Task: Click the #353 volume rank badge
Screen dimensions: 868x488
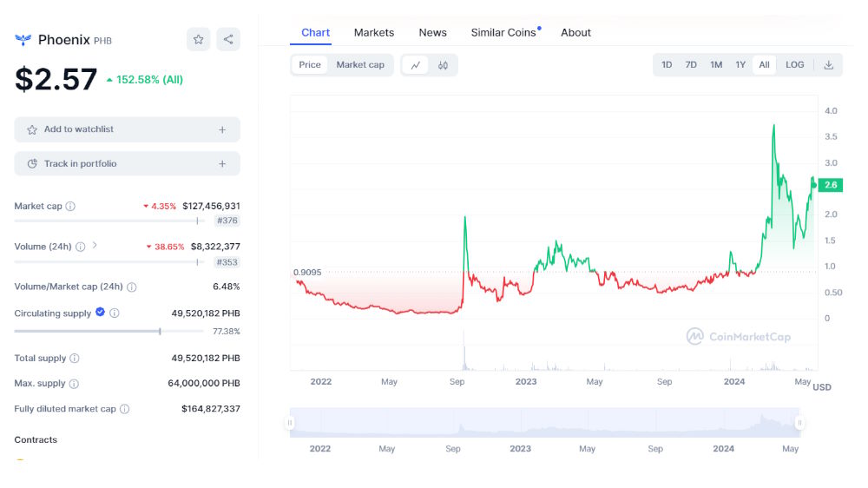Action: [227, 262]
